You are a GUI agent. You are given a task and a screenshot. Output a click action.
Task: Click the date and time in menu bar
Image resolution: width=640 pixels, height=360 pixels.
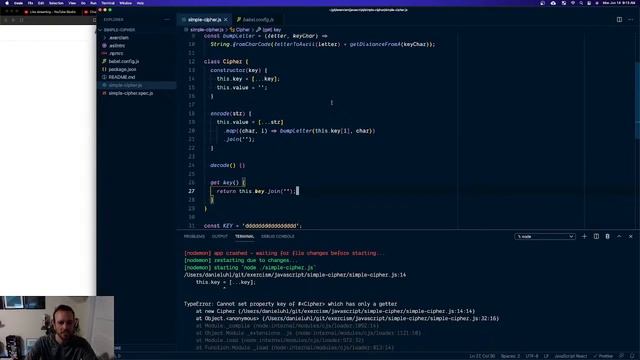(619, 3)
